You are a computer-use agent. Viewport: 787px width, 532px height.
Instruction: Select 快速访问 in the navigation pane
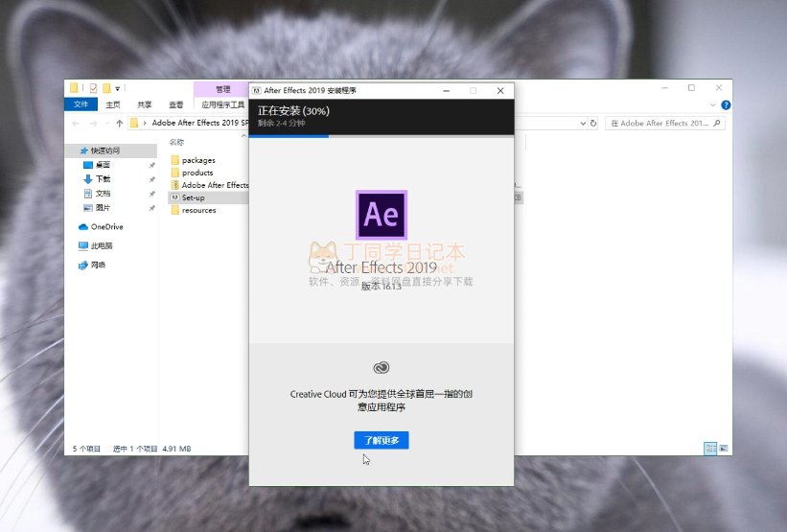(105, 150)
